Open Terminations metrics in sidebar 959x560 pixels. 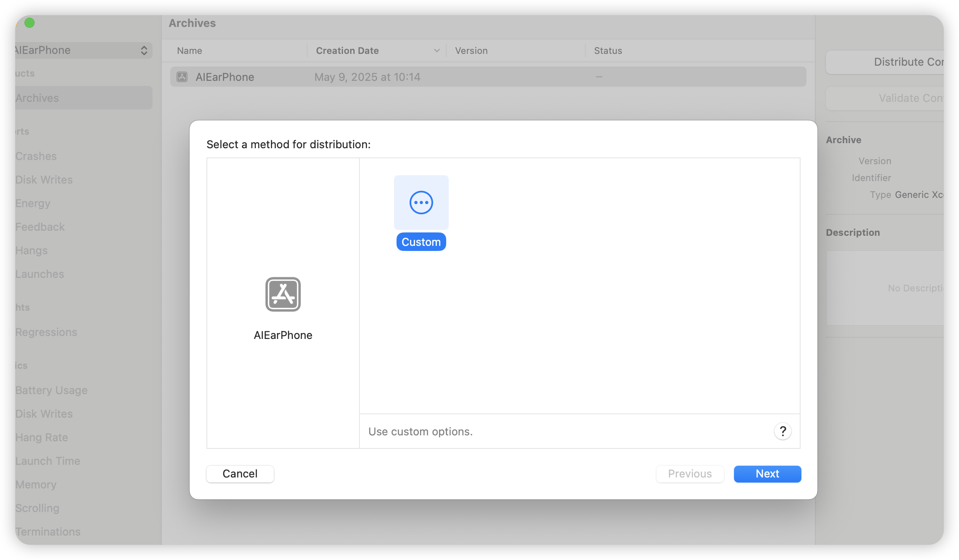click(48, 532)
